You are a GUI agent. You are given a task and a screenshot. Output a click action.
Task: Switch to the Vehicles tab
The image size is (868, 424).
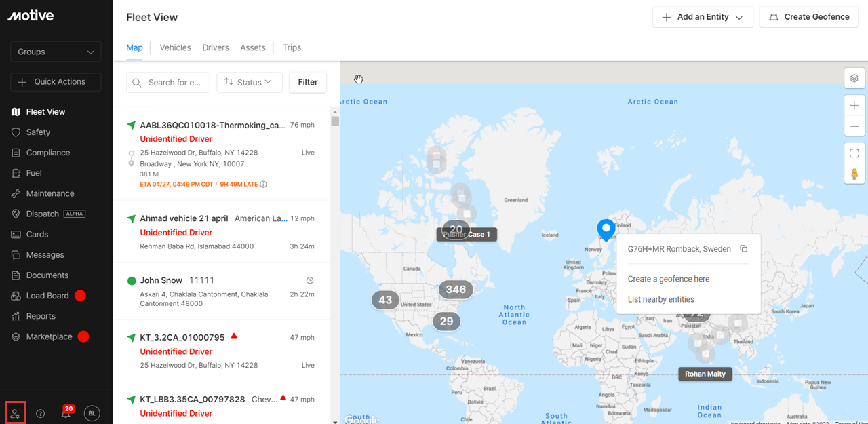[x=175, y=47]
